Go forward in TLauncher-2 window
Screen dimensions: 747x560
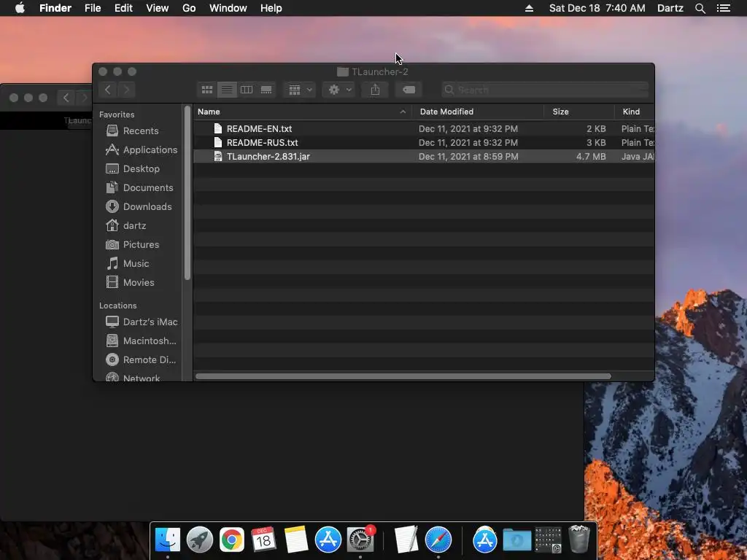click(x=127, y=90)
